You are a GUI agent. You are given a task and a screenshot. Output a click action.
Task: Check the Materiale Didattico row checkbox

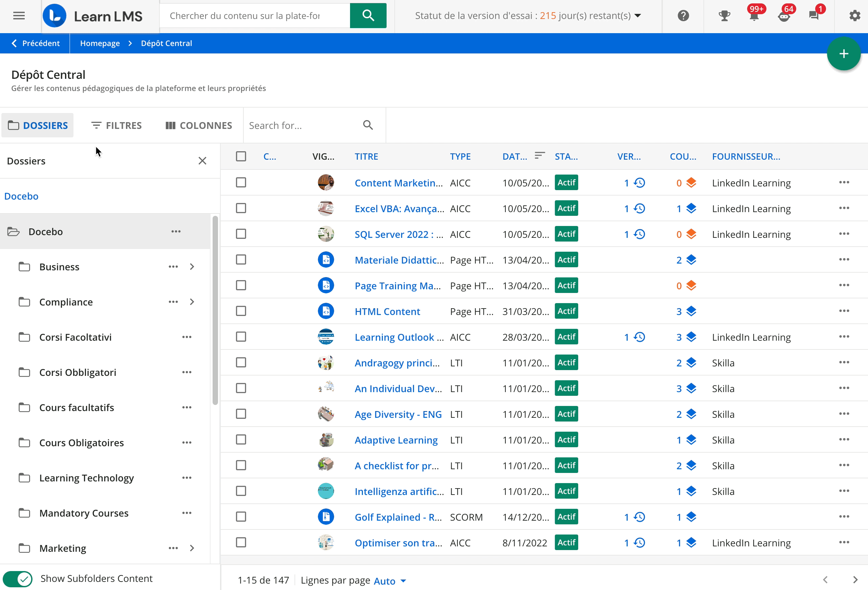[241, 260]
